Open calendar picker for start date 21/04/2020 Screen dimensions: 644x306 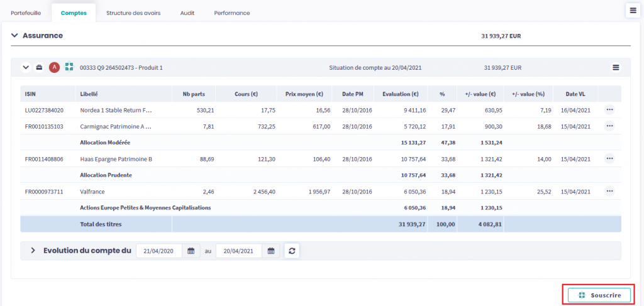coord(191,251)
